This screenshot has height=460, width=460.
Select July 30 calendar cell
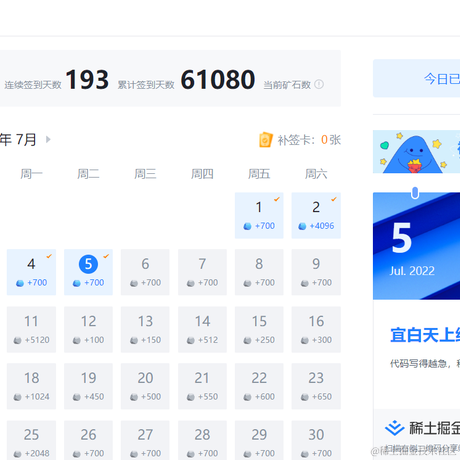tap(316, 440)
